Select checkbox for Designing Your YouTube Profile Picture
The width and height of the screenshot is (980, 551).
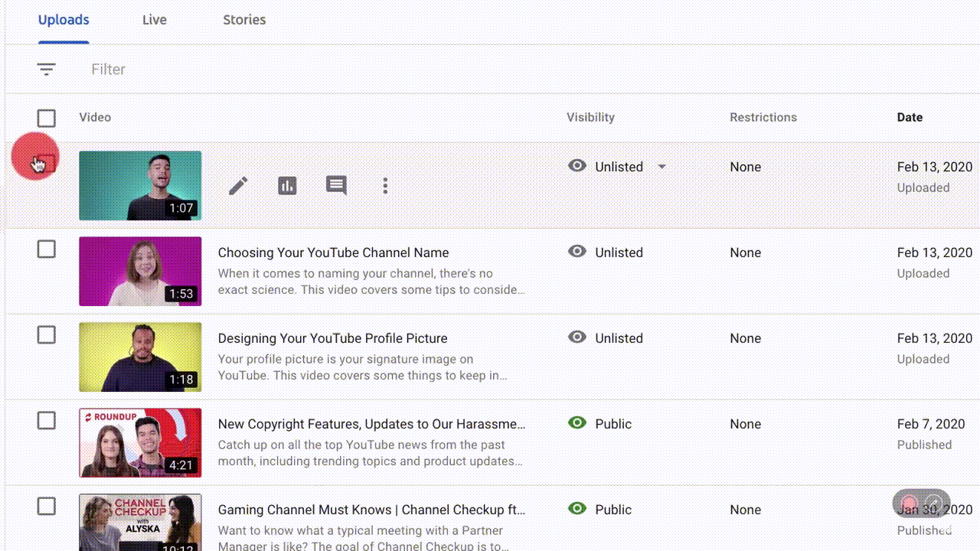pyautogui.click(x=47, y=335)
